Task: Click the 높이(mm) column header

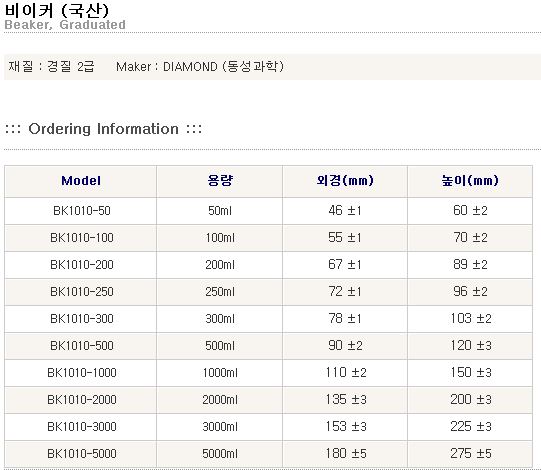Action: (x=470, y=181)
